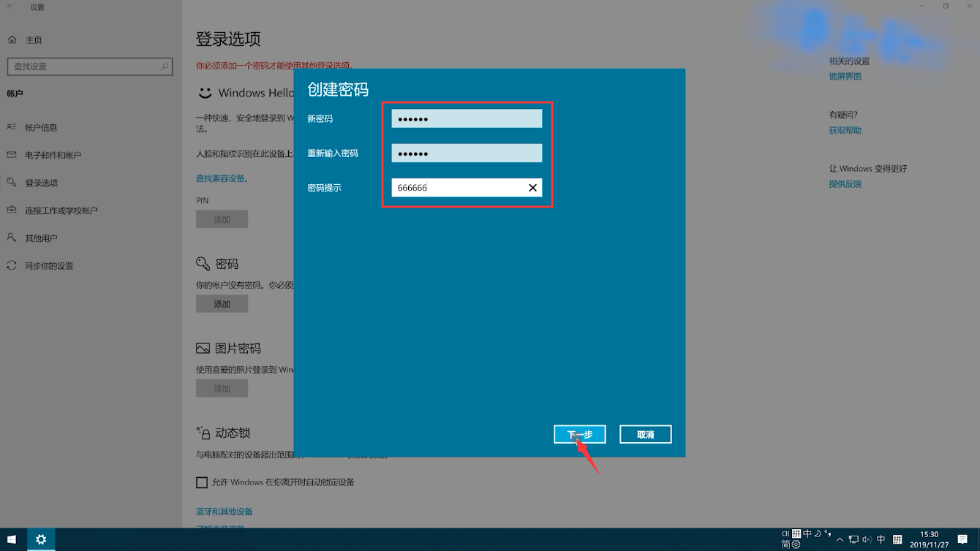Open the Windows Start menu
The height and width of the screenshot is (551, 980).
pos(12,539)
